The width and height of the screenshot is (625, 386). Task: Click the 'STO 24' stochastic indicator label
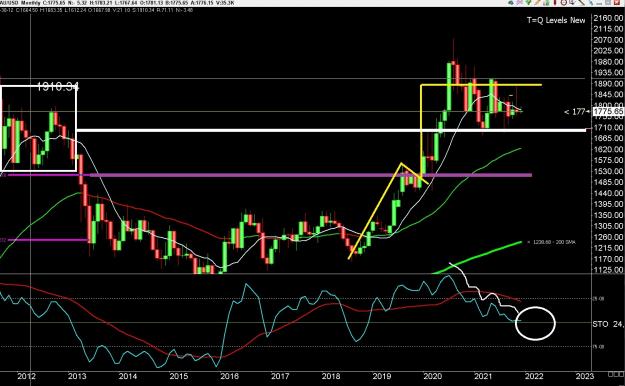pos(608,324)
